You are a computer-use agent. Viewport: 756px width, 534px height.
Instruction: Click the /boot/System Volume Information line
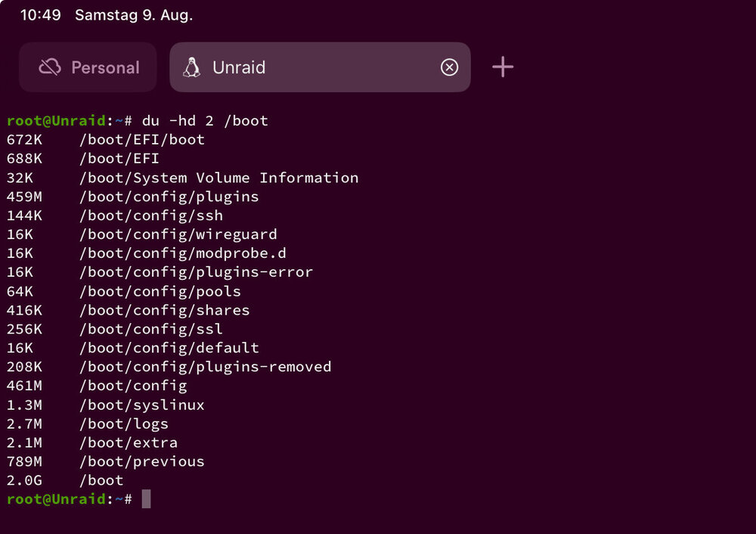183,178
